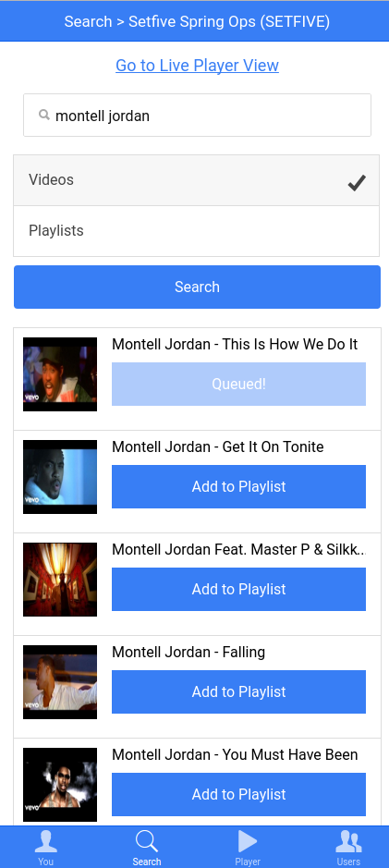Add Montell Jordan Falling to playlist

pyautogui.click(x=238, y=692)
